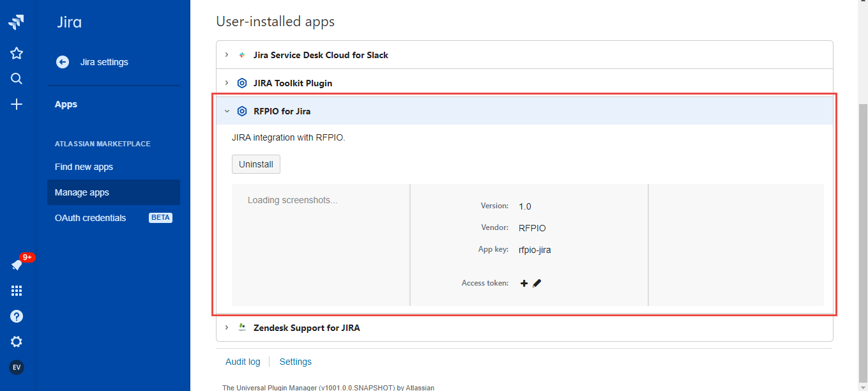Click the plus create icon in sidebar

[x=17, y=104]
